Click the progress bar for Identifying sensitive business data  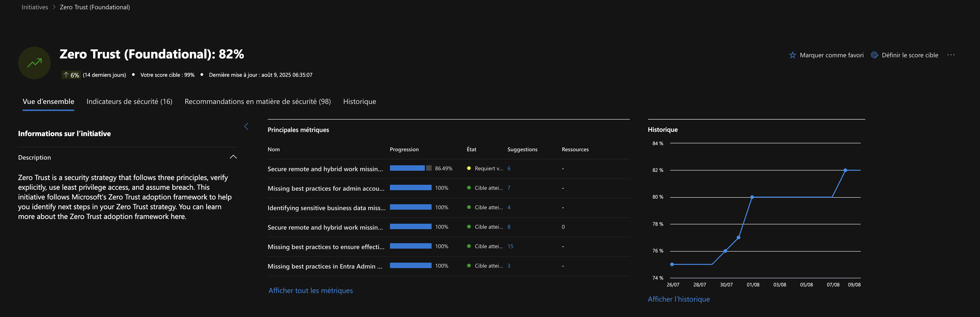[x=411, y=207]
